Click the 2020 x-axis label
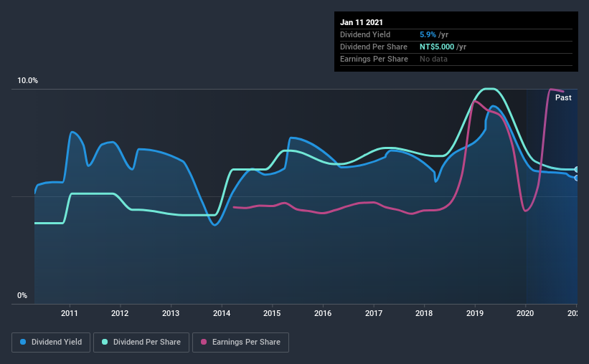589x364 pixels. (x=525, y=313)
